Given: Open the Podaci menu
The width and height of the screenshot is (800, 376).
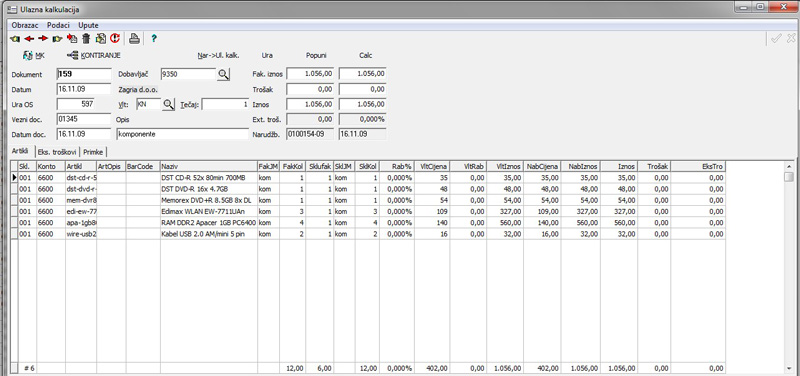Looking at the screenshot, I should [x=58, y=25].
